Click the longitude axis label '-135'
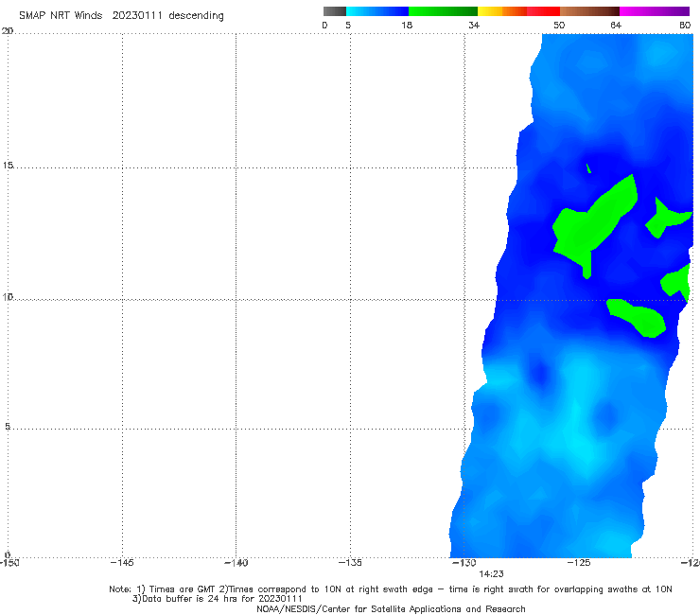700x615 pixels. [350, 563]
